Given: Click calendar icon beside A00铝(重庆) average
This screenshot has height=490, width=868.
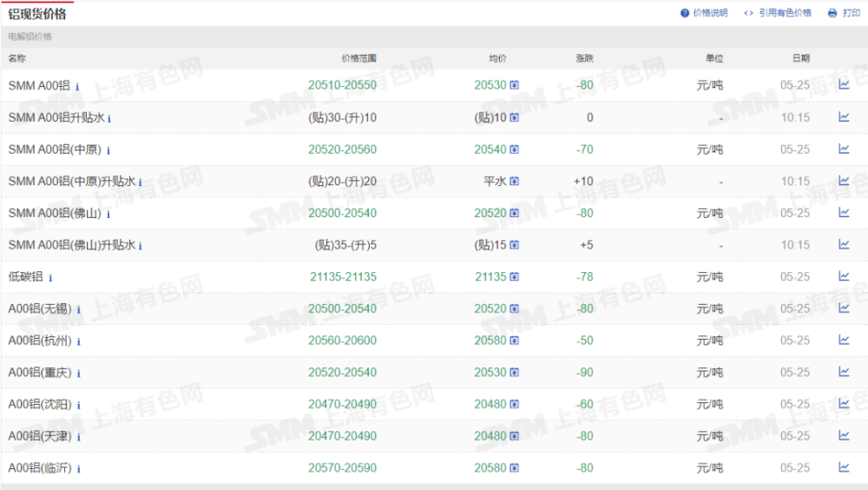Looking at the screenshot, I should (x=514, y=372).
